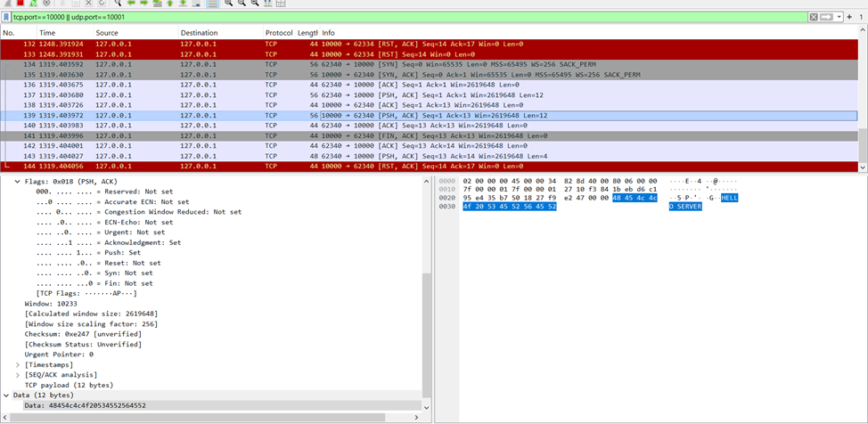Clear the display filter with the X button
The width and height of the screenshot is (868, 424).
(813, 17)
